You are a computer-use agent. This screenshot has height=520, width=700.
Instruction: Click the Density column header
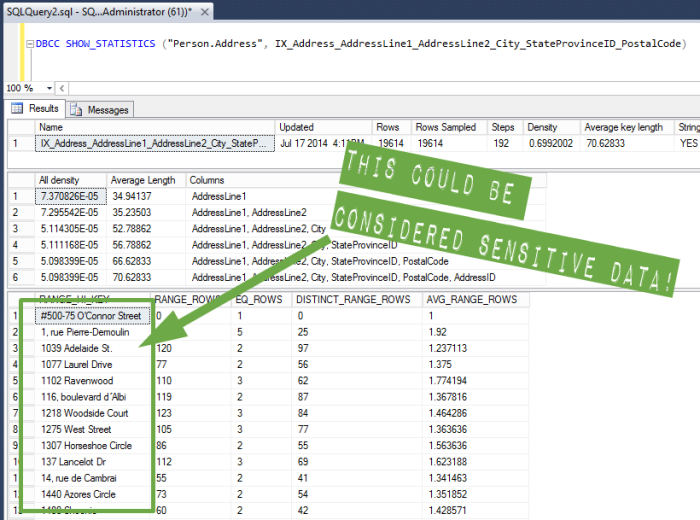(551, 127)
